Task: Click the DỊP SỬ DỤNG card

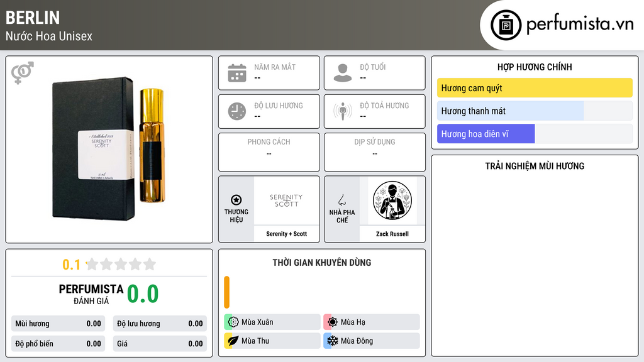Action: click(x=375, y=152)
